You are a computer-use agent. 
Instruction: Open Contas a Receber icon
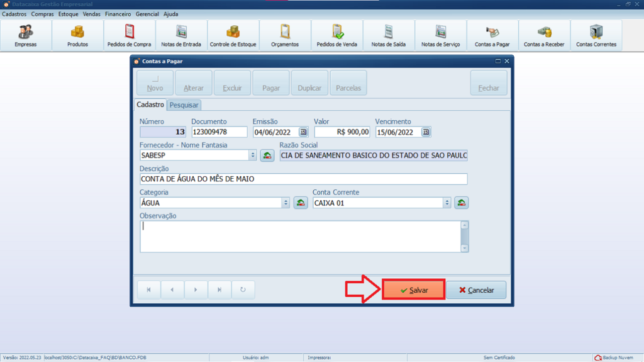point(544,36)
